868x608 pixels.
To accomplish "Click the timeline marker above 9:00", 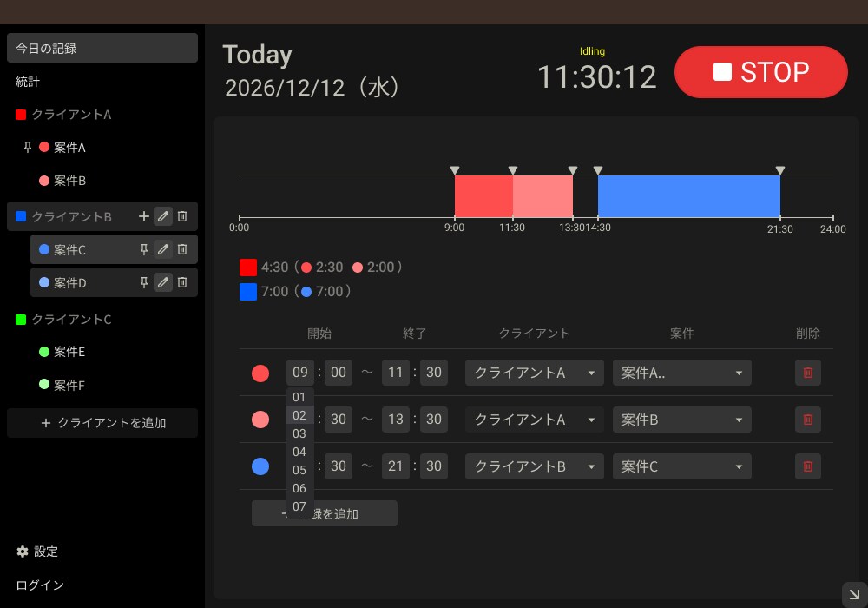I will [455, 170].
